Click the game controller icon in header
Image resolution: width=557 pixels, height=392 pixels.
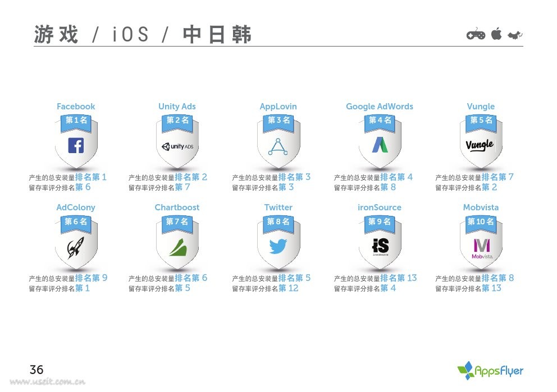point(476,34)
